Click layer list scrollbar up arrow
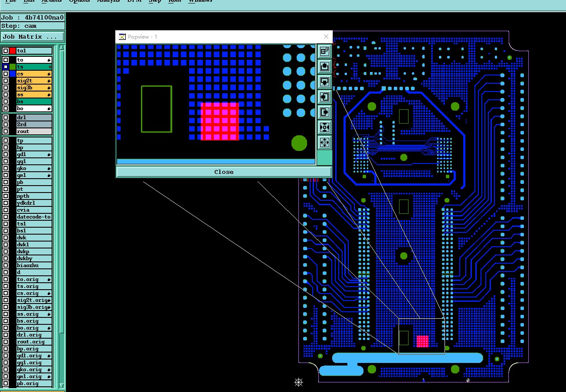This screenshot has height=392, width=566. point(62,47)
